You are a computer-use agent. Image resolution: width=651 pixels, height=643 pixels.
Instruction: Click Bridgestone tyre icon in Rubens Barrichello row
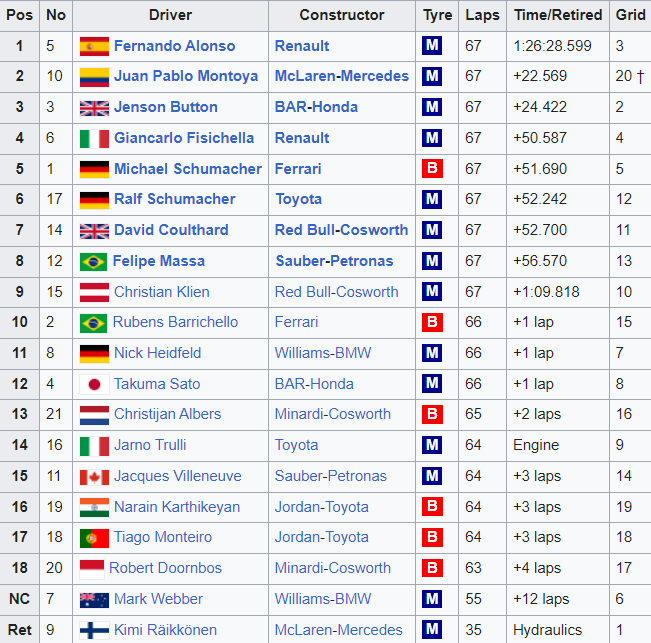432,322
